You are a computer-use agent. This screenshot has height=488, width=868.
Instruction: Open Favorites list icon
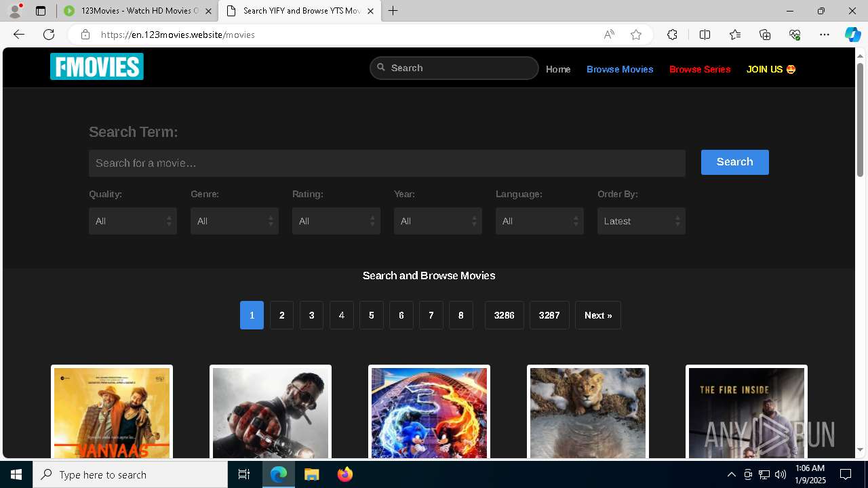735,35
